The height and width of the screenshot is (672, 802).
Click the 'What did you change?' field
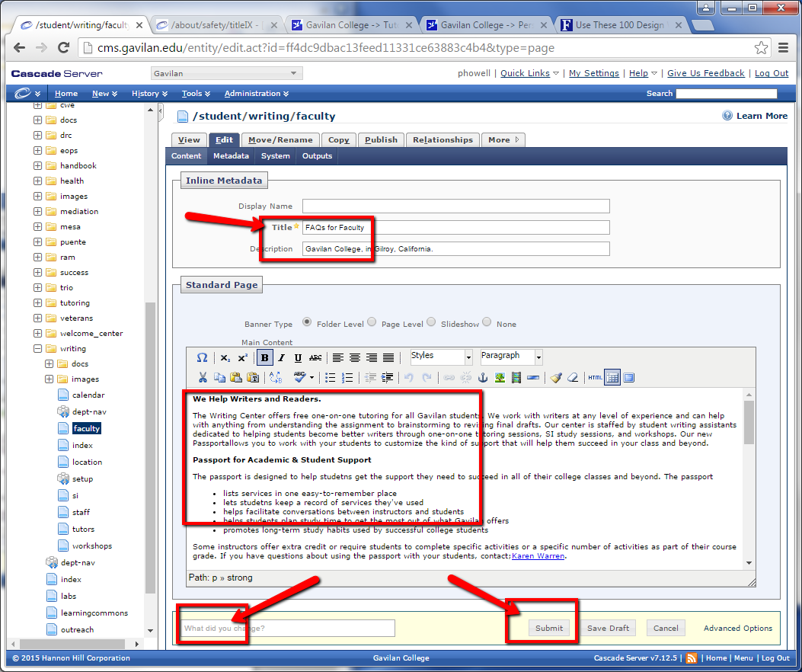tap(288, 629)
